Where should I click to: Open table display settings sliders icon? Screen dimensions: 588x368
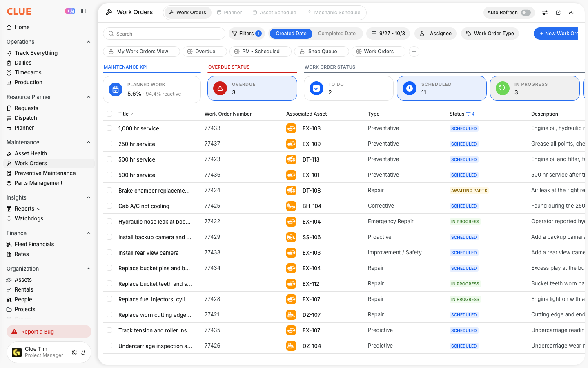(545, 13)
